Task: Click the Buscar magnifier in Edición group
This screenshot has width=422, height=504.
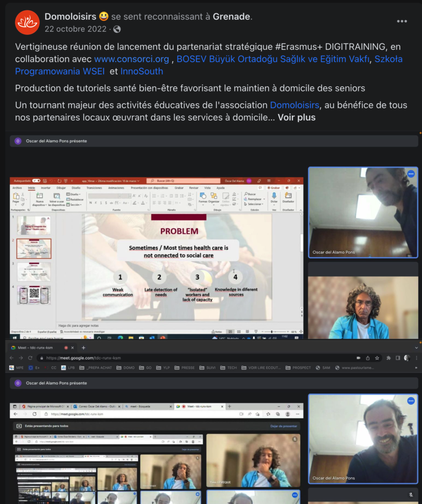Action: click(x=246, y=194)
